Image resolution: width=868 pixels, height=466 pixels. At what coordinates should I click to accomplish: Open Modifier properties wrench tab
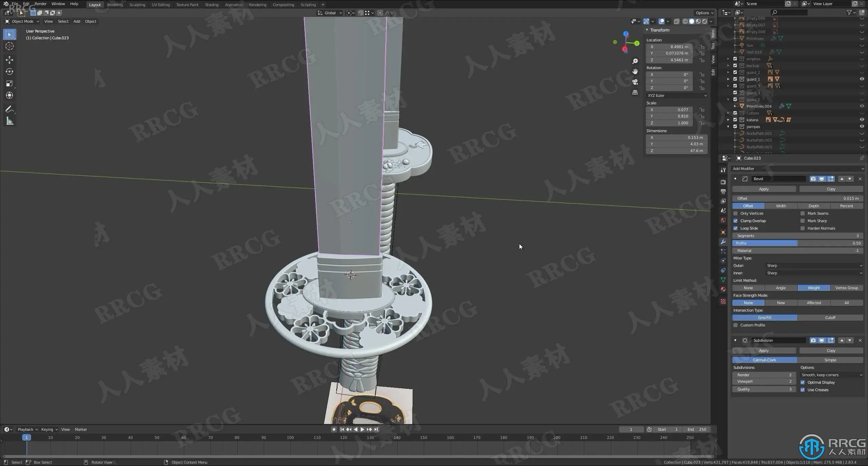click(723, 242)
